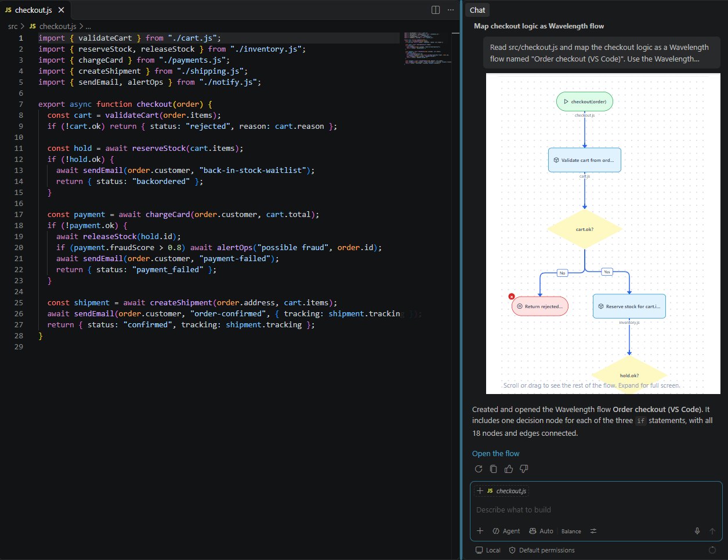Open the editor More Actions menu
The height and width of the screenshot is (560, 728).
[x=451, y=10]
